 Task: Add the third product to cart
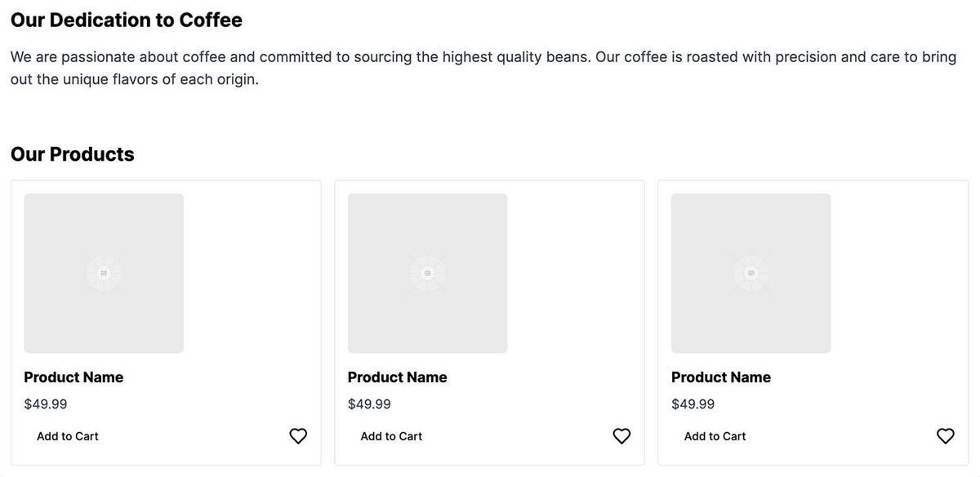[715, 436]
